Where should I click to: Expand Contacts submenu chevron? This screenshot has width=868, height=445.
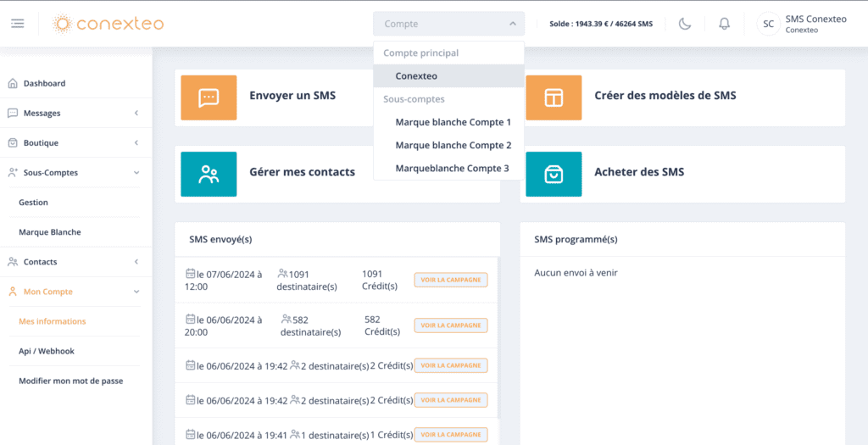[136, 262]
